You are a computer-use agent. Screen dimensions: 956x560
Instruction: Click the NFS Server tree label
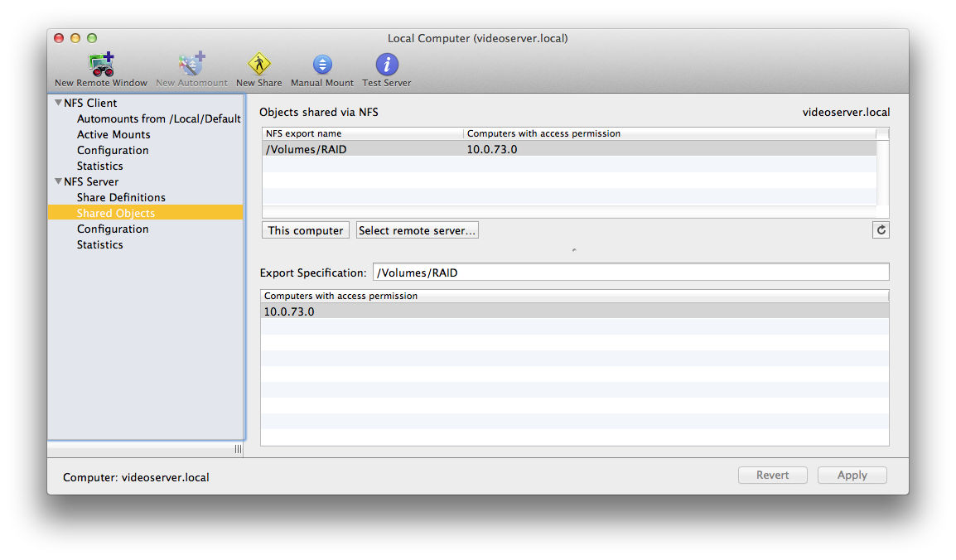91,181
